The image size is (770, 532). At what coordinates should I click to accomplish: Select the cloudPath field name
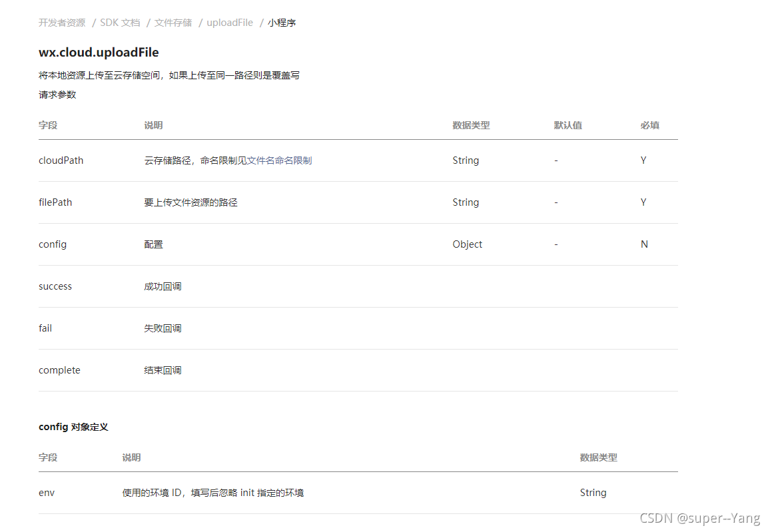click(x=61, y=160)
